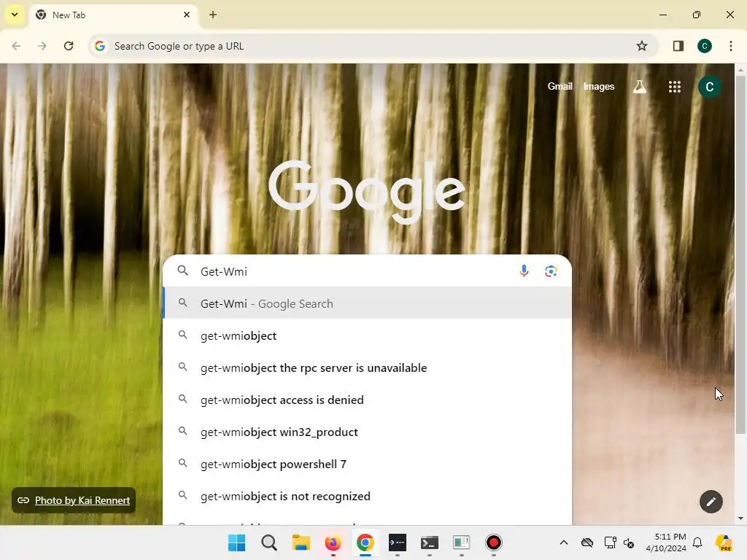Screen dimensions: 747x560
Task: Open the Google account C avatar
Action: click(x=709, y=87)
